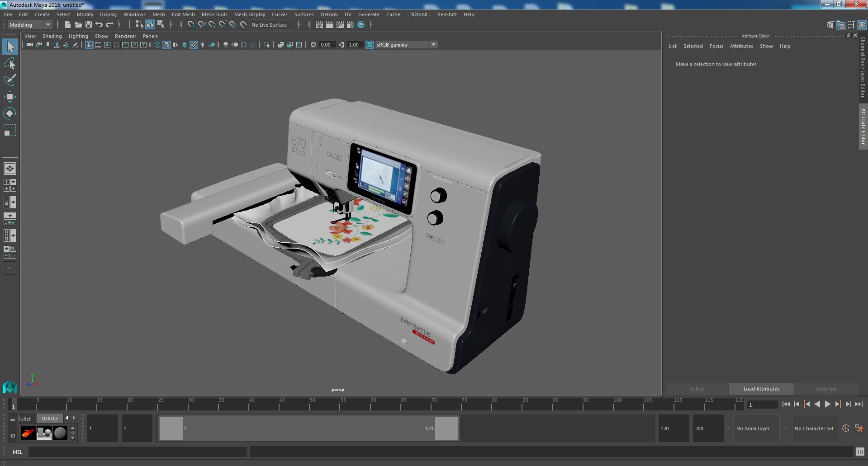This screenshot has height=466, width=868.
Task: Enable select by hierarchy mode
Action: click(139, 25)
